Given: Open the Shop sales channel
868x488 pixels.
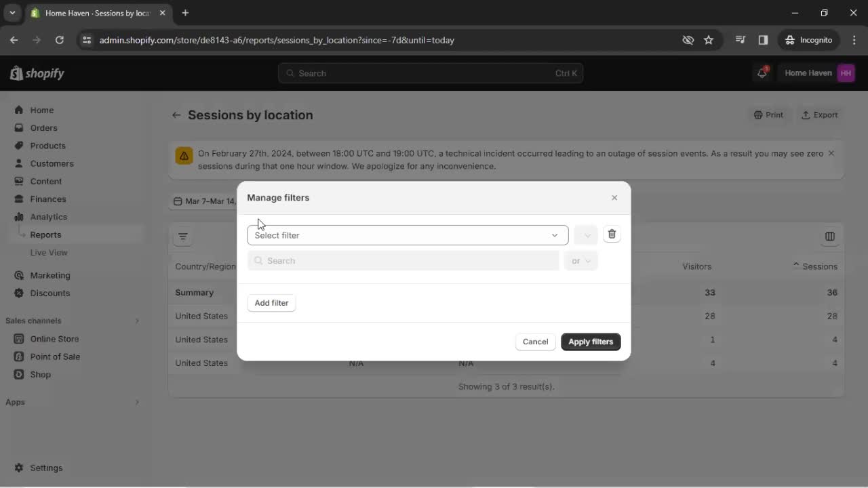Looking at the screenshot, I should pos(40,374).
